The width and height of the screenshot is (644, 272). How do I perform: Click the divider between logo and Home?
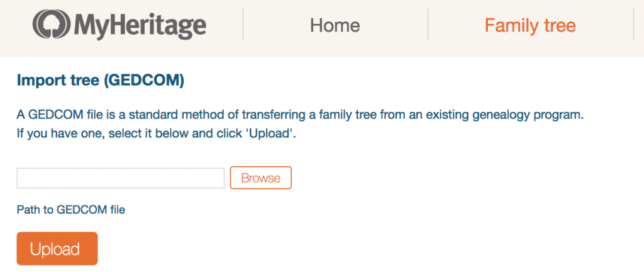coord(243,25)
